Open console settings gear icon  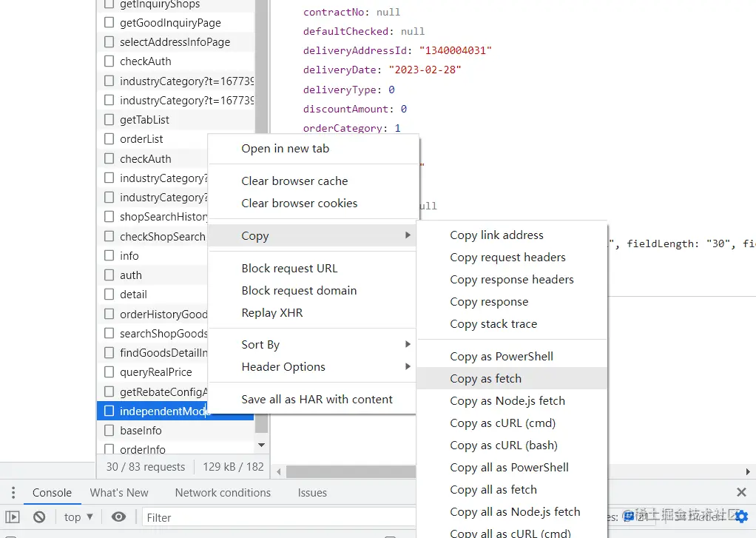point(741,517)
